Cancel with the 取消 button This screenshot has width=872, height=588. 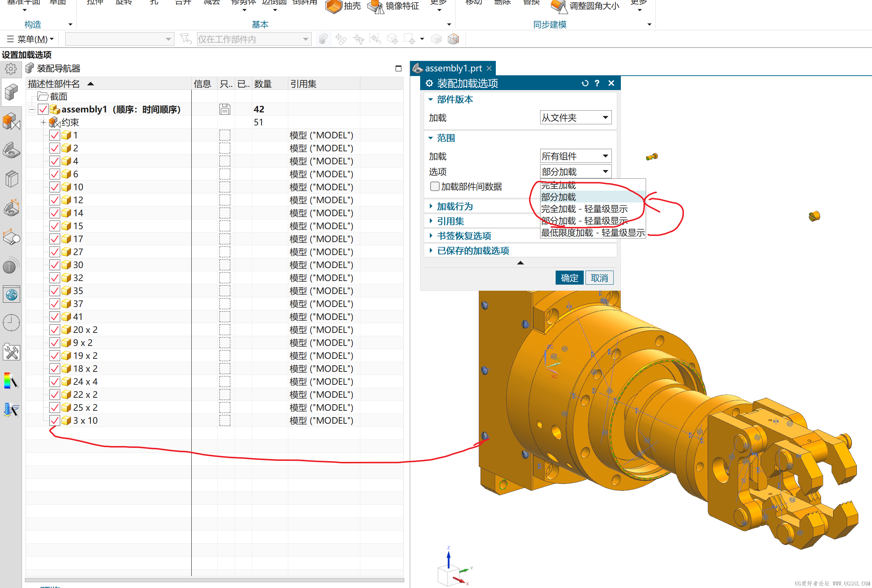click(599, 278)
